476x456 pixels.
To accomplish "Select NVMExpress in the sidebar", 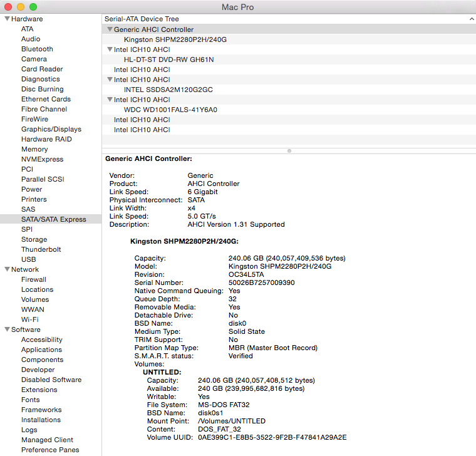I will point(42,159).
